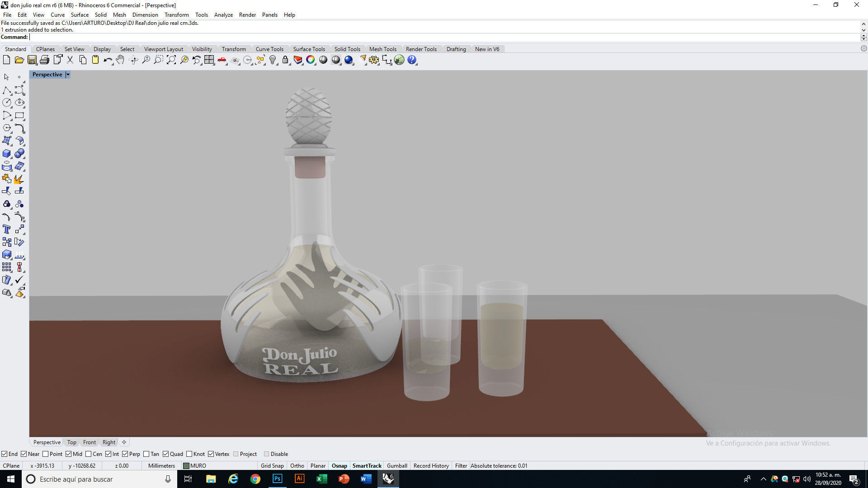The width and height of the screenshot is (868, 488).
Task: Toggle the Quad osnap checkbox
Action: pos(166,454)
